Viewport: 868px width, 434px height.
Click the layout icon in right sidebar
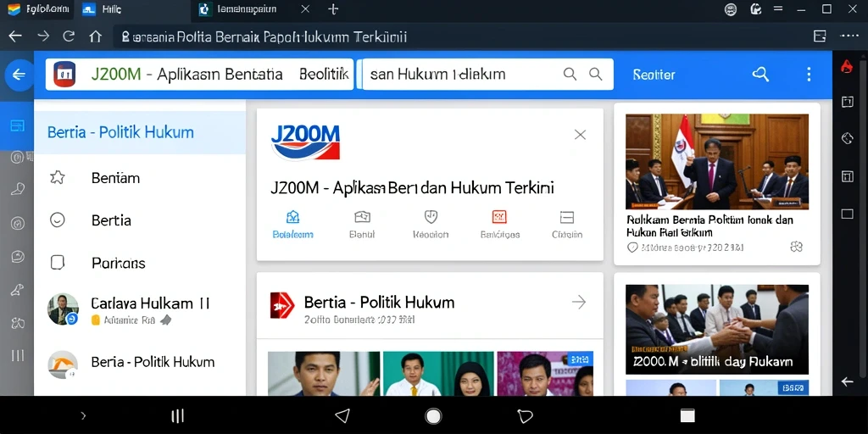tap(848, 176)
